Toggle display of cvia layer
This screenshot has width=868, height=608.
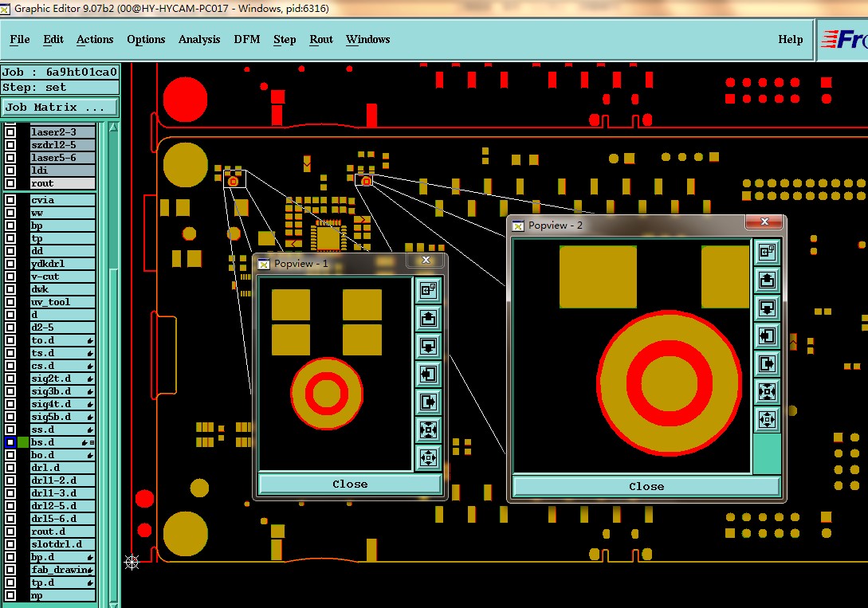(x=10, y=200)
